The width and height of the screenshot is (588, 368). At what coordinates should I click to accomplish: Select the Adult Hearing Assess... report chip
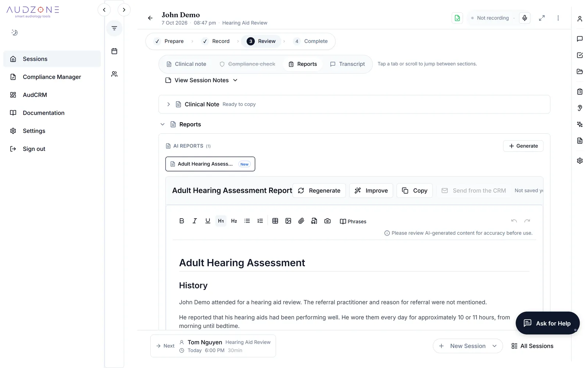pyautogui.click(x=210, y=164)
